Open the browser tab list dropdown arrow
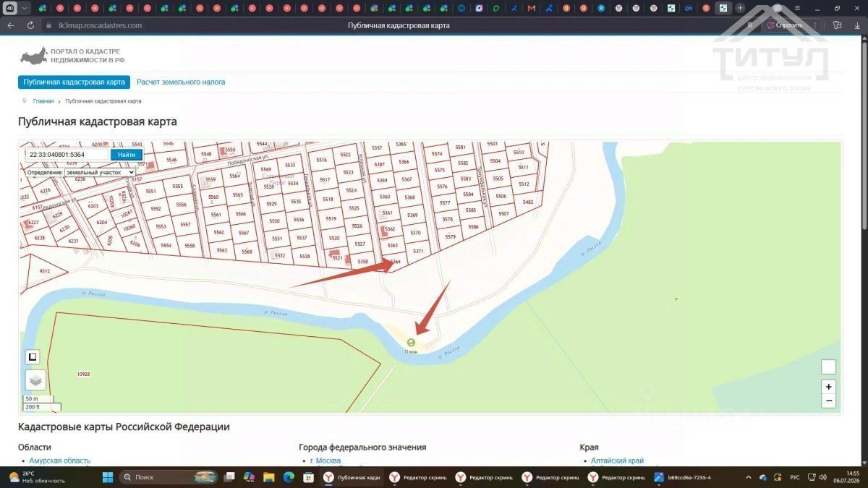The width and height of the screenshot is (868, 488). click(25, 8)
